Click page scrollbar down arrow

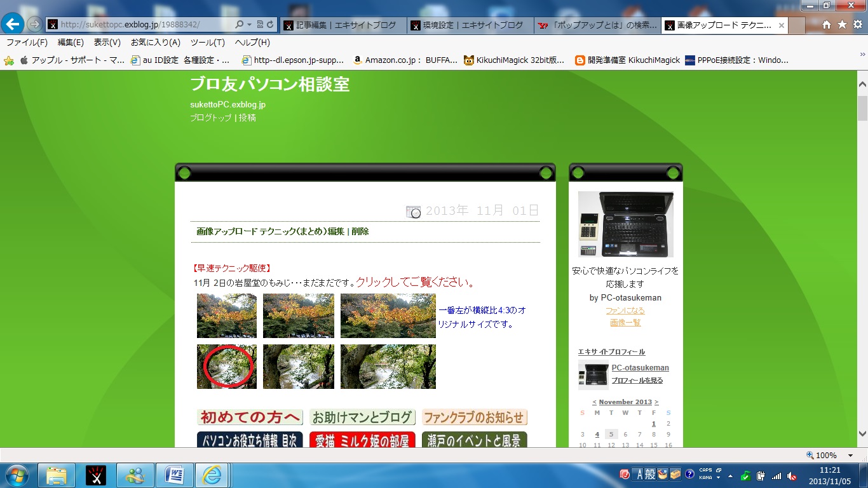click(862, 434)
